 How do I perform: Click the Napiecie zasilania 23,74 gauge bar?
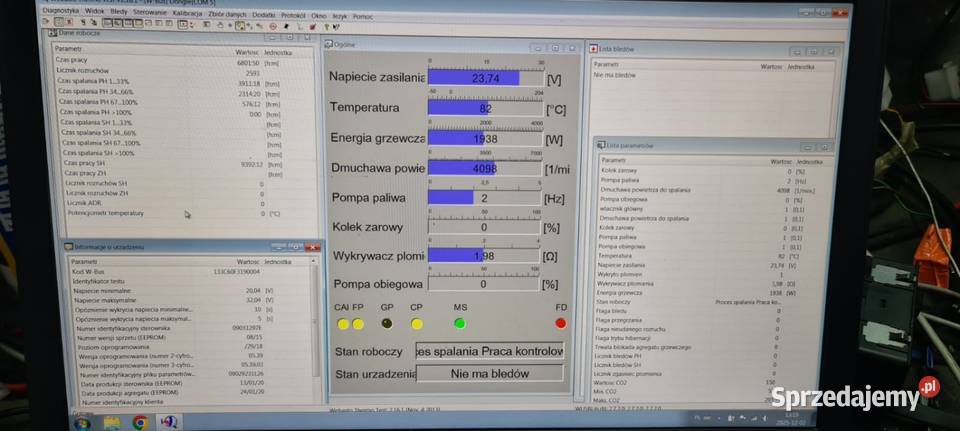pyautogui.click(x=486, y=78)
